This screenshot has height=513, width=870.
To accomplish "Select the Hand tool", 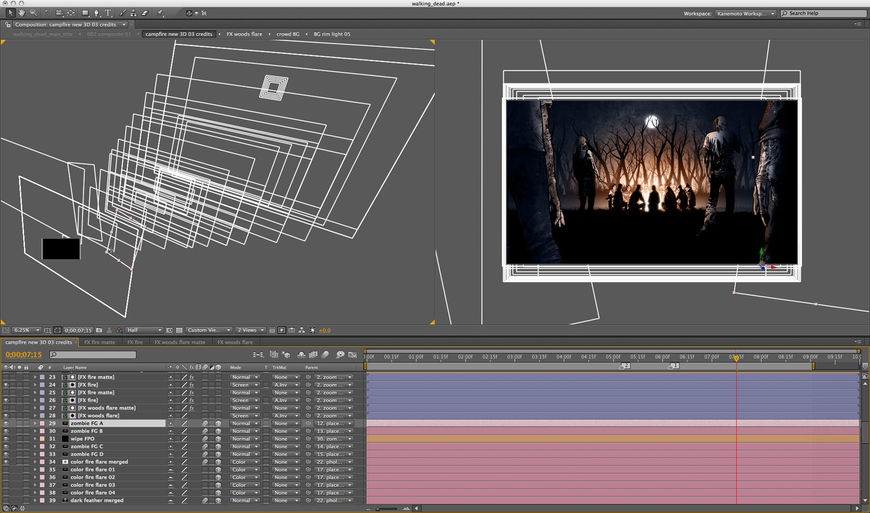I will pos(21,13).
